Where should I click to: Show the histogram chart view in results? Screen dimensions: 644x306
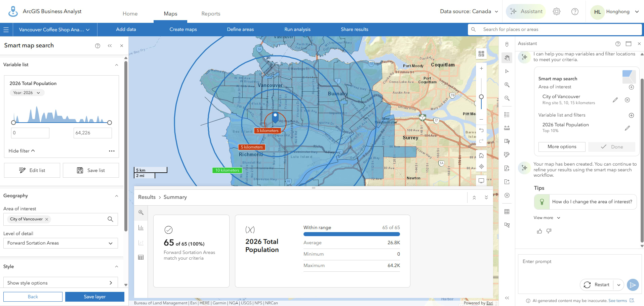(141, 228)
